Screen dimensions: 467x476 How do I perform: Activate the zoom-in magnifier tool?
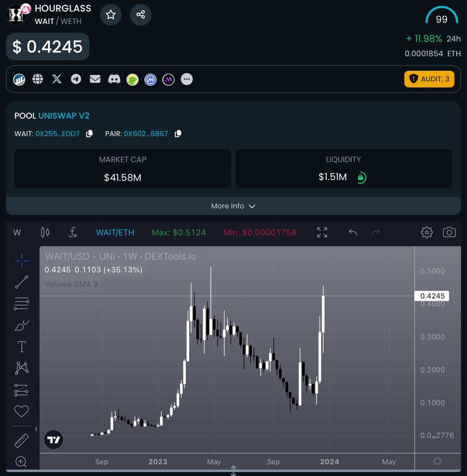21,462
